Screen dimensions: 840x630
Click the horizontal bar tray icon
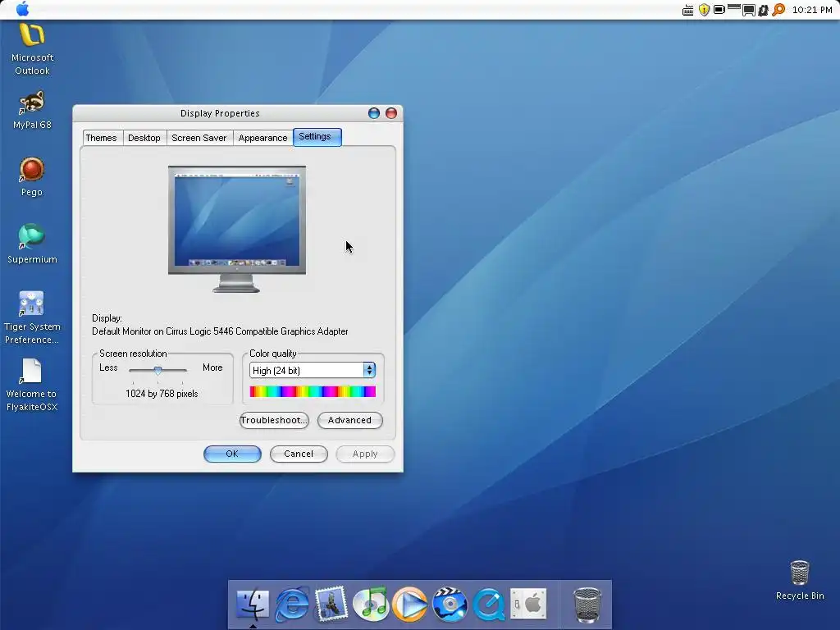[734, 8]
